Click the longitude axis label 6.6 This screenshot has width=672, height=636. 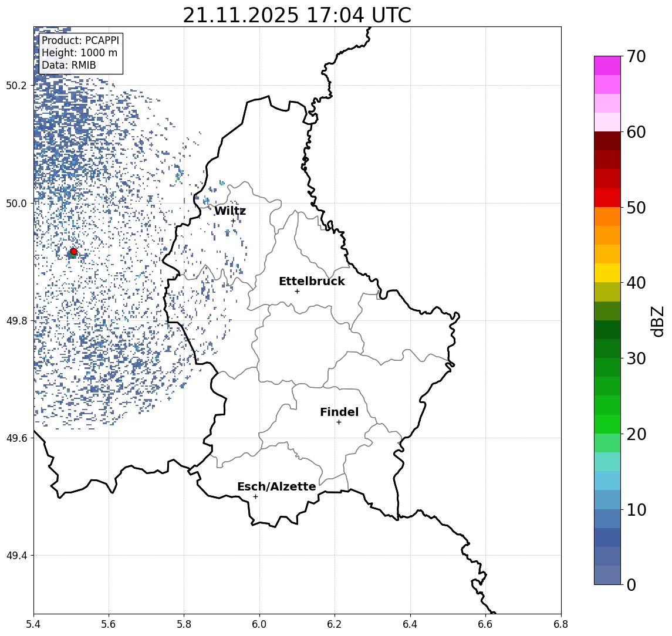pyautogui.click(x=485, y=624)
